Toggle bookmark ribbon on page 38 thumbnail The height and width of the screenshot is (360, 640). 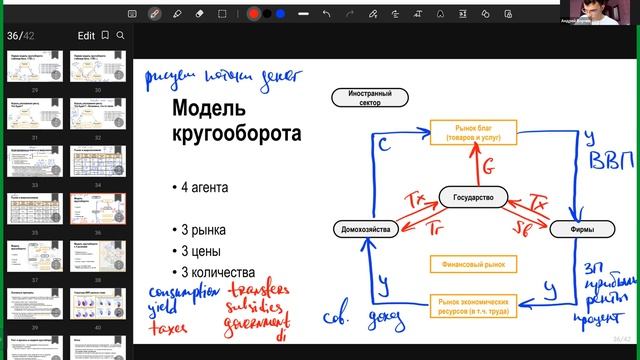(118, 245)
